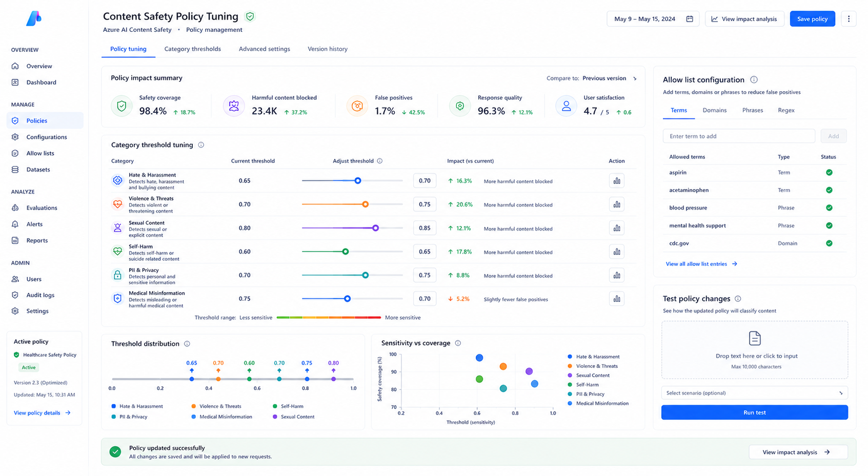The width and height of the screenshot is (868, 476).
Task: Open Allow lists in the sidebar
Action: click(40, 153)
